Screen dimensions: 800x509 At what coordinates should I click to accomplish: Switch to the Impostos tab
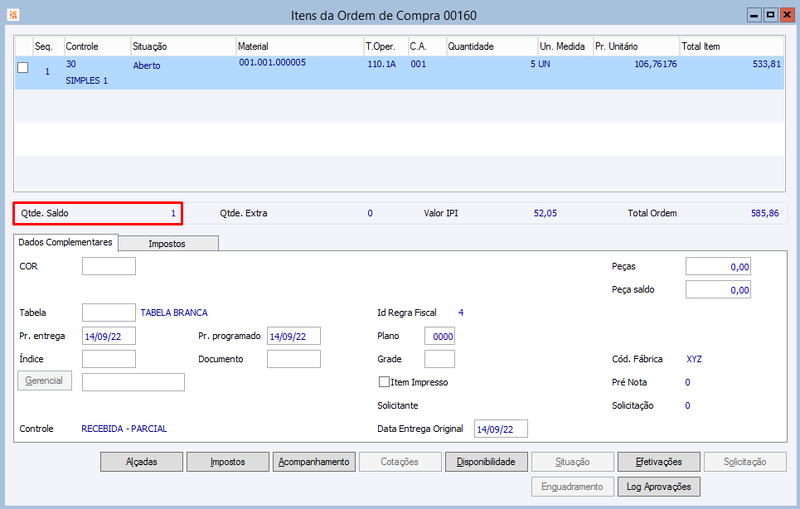(168, 243)
